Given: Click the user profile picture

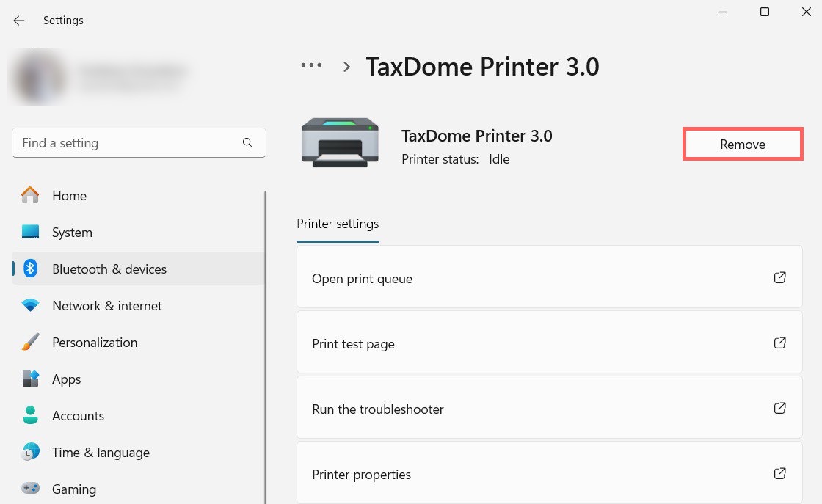Looking at the screenshot, I should tap(37, 78).
